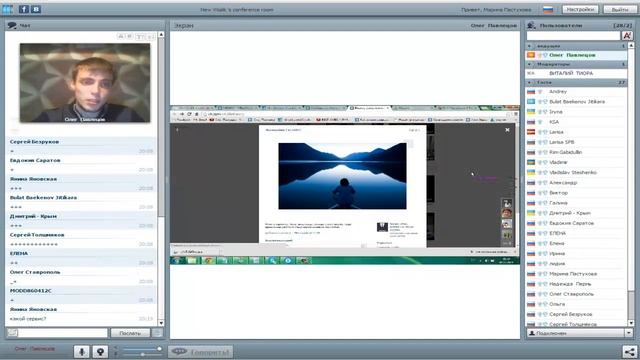This screenshot has height=360, width=640.
Task: Click the Послать send button
Action: (x=130, y=333)
